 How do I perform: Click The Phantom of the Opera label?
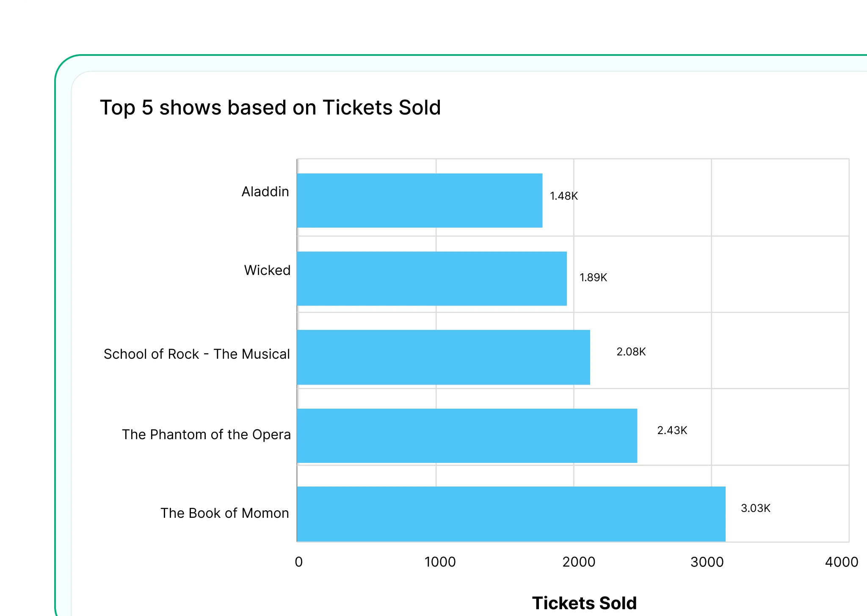tap(206, 434)
